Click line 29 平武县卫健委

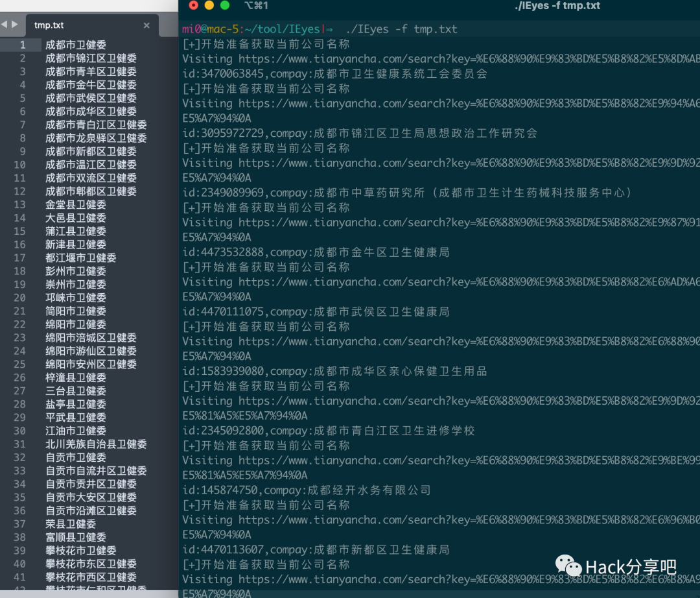tap(75, 418)
